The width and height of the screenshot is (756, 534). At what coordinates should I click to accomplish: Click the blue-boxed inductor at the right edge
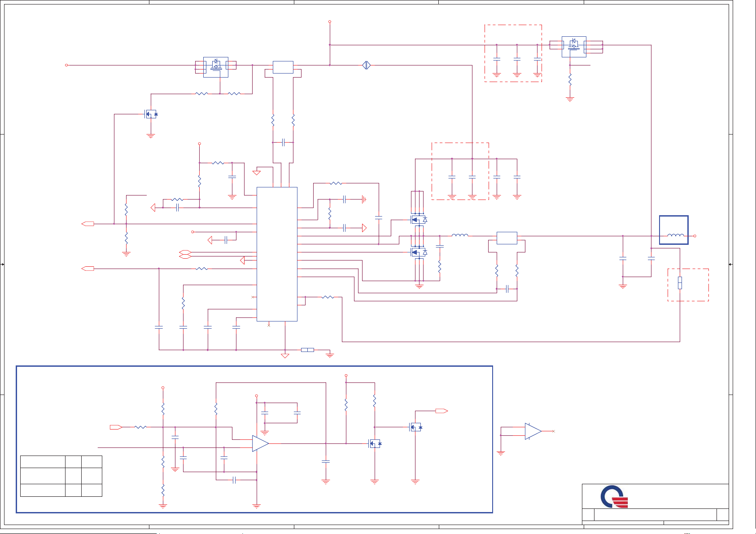tap(673, 230)
